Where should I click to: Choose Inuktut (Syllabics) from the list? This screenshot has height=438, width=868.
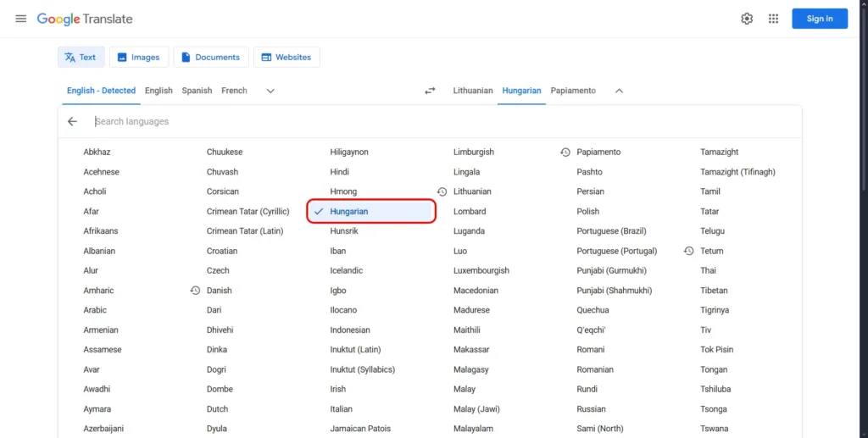[x=363, y=369]
